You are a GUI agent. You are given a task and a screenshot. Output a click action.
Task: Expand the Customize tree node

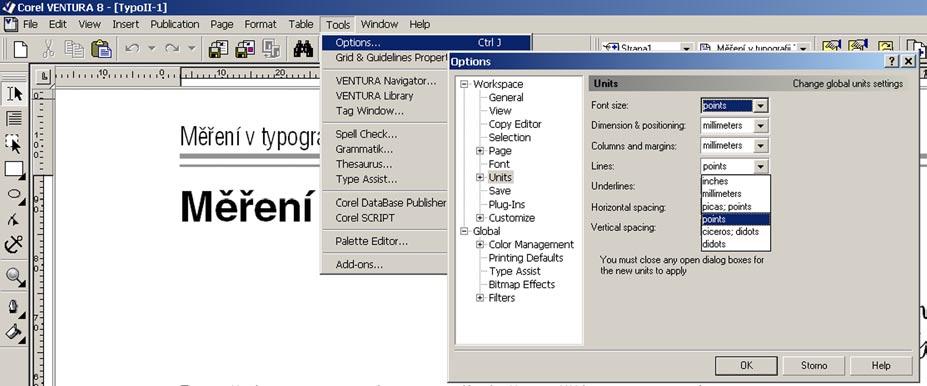(x=481, y=218)
